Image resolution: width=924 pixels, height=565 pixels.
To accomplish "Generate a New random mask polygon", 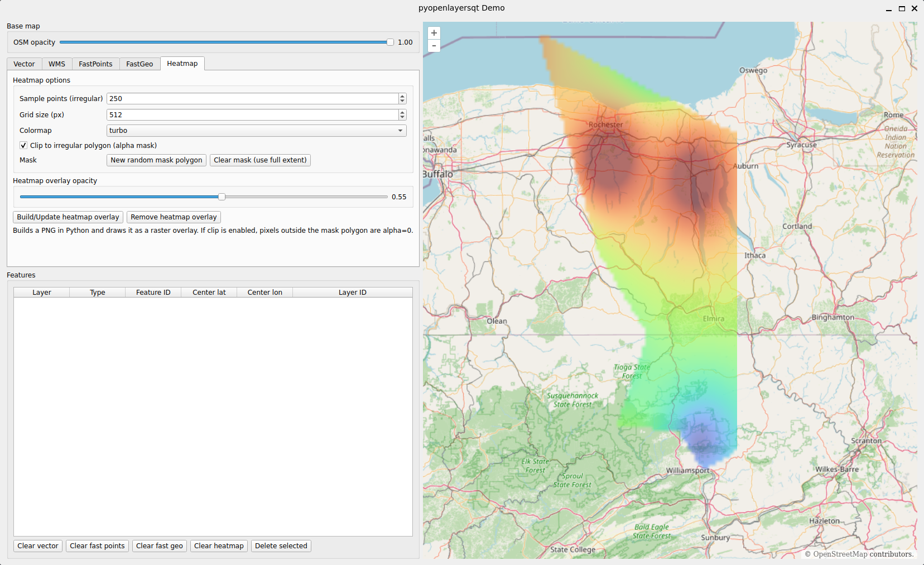I will (x=156, y=160).
